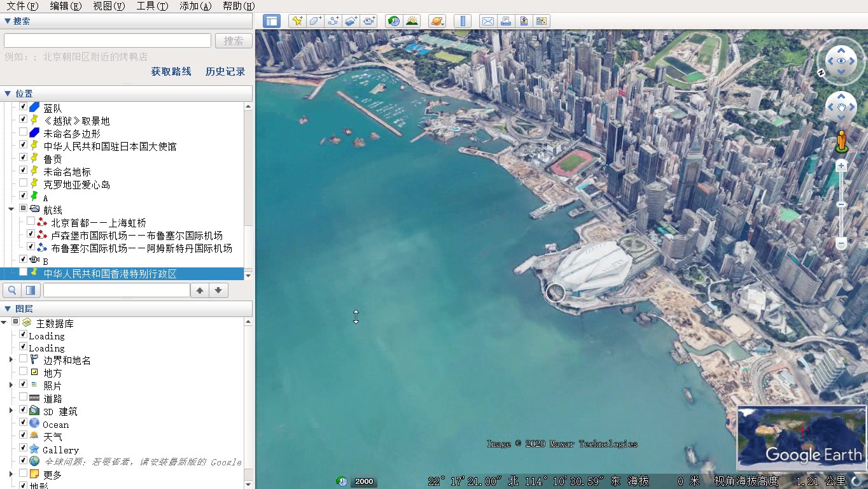Add a polygon with the toolbar tool
The width and height of the screenshot is (868, 489).
pyautogui.click(x=315, y=21)
